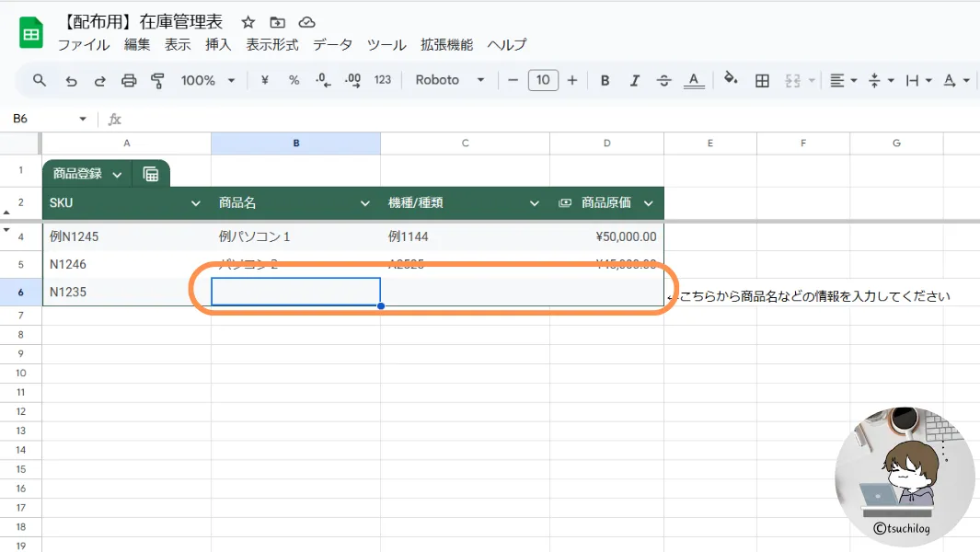Open the Roboto font dropdown
The image size is (980, 552).
click(x=449, y=81)
